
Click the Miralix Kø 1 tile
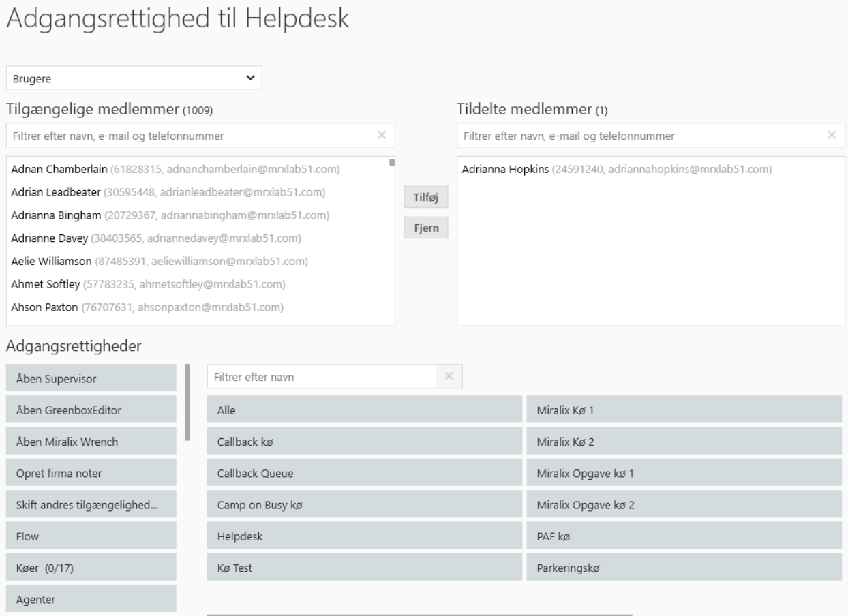point(684,410)
